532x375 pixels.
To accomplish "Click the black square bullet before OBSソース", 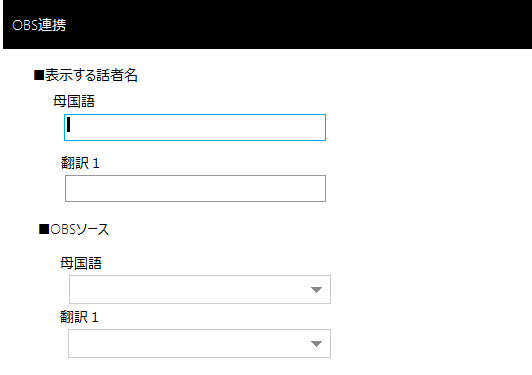I will pyautogui.click(x=44, y=229).
